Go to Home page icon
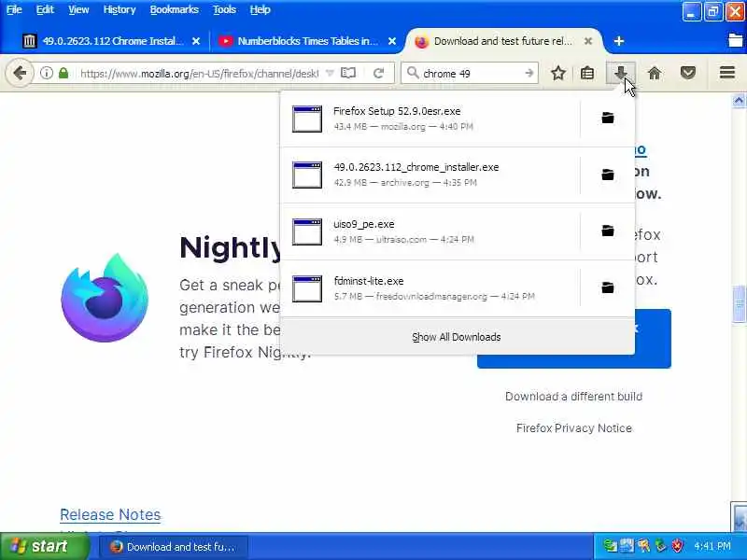The width and height of the screenshot is (747, 560). click(x=655, y=73)
